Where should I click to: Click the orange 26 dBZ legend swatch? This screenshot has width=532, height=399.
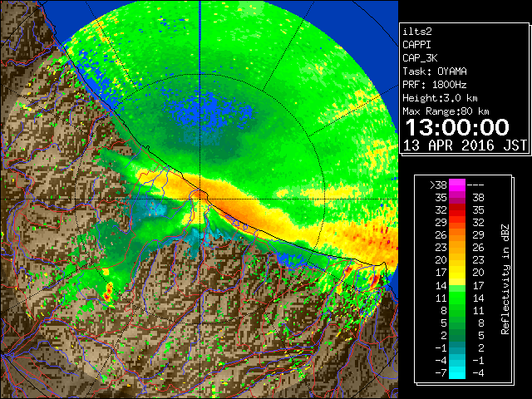(x=457, y=235)
